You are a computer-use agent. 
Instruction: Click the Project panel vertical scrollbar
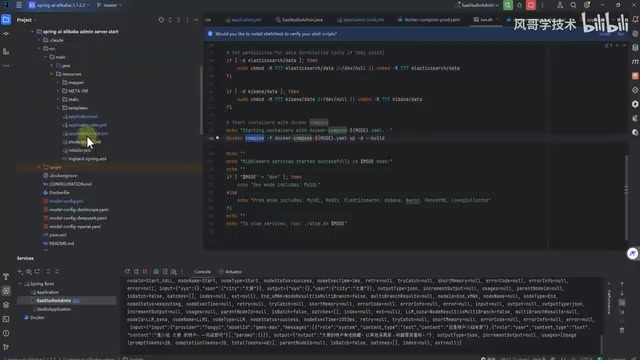201,100
